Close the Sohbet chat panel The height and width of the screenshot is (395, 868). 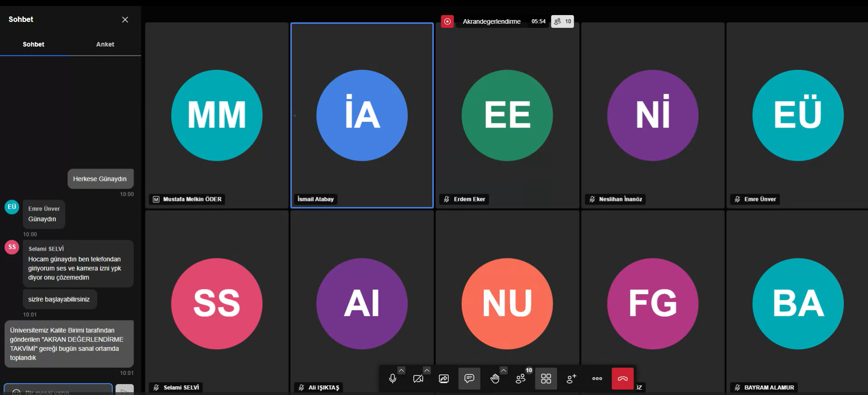[125, 20]
